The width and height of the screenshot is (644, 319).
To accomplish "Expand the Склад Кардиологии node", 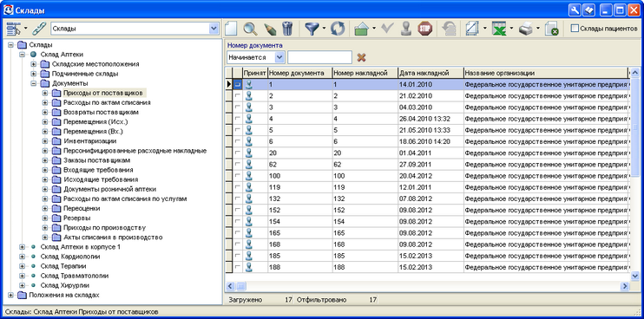I will pyautogui.click(x=22, y=257).
